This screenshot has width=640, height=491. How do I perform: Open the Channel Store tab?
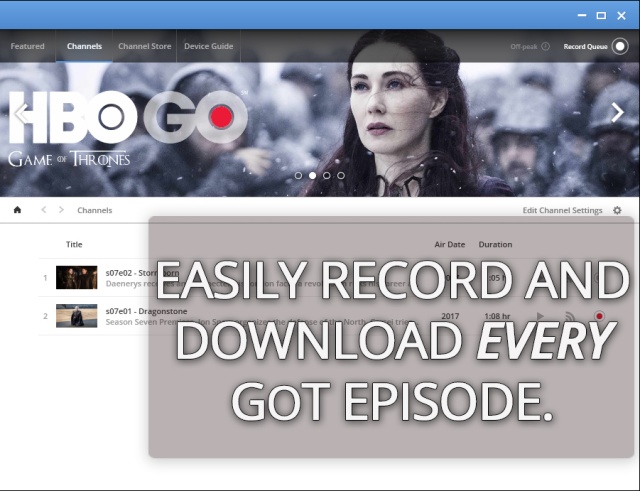[x=144, y=46]
